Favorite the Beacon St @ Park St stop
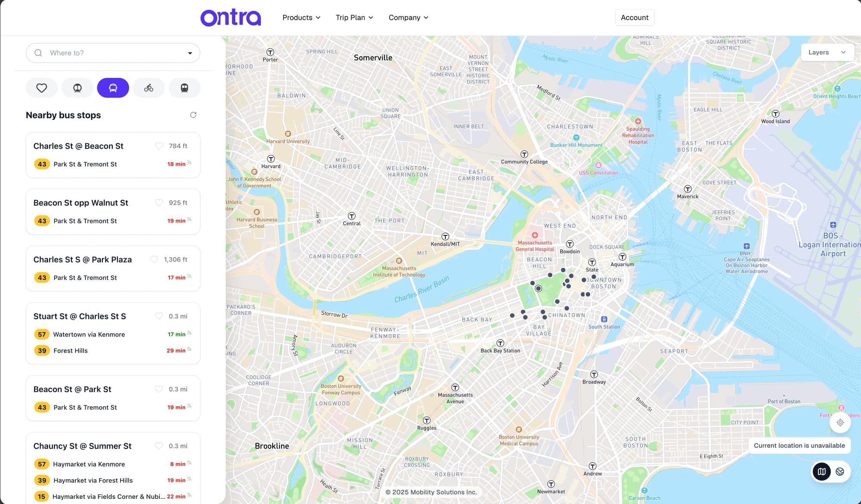Image resolution: width=861 pixels, height=504 pixels. [159, 389]
